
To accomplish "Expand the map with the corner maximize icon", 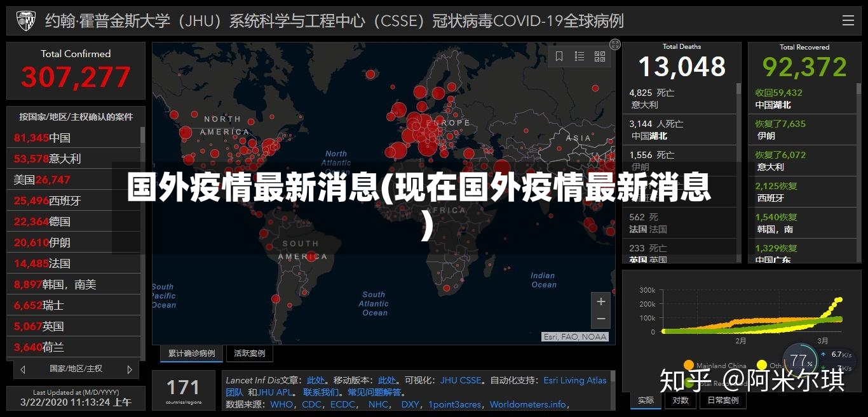I will click(x=614, y=44).
